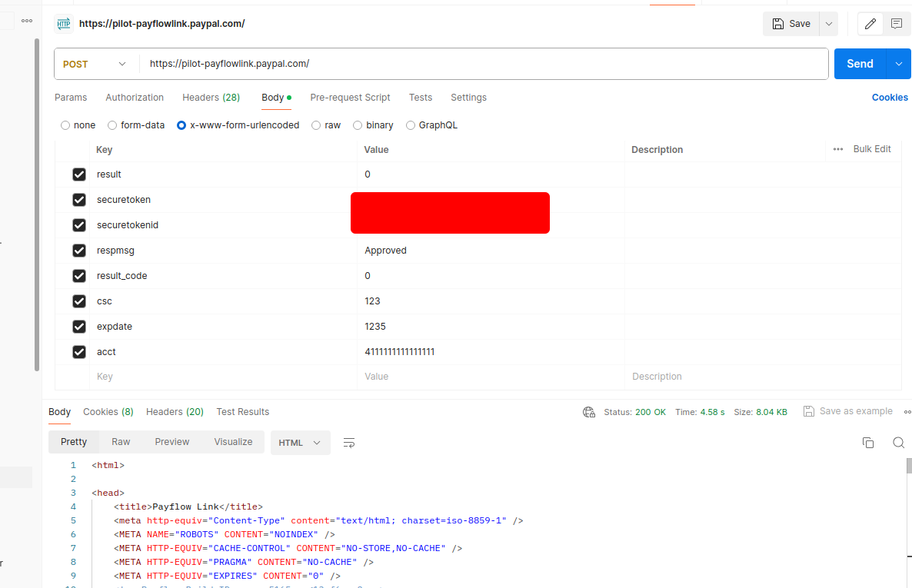This screenshot has width=912, height=588.
Task: Select the raw body type radio
Action: [x=316, y=125]
